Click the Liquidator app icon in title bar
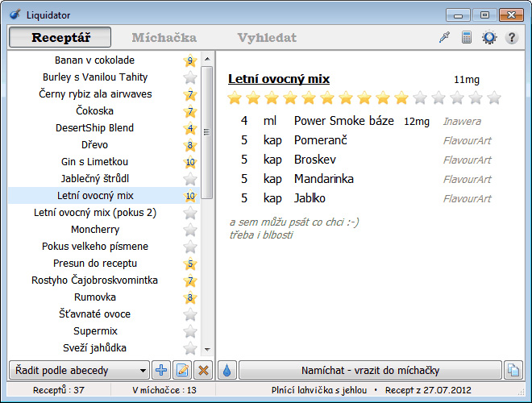This screenshot has width=532, height=403. click(15, 15)
